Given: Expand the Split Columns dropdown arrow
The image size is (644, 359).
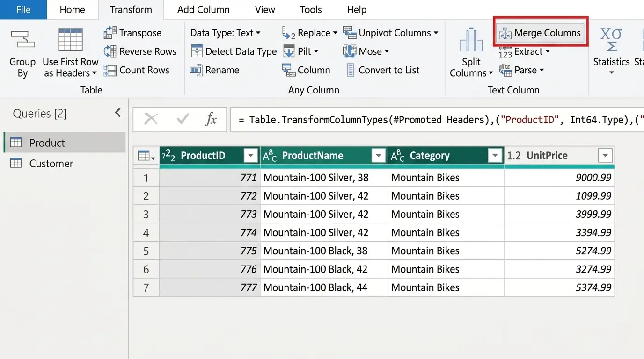Looking at the screenshot, I should (x=491, y=73).
